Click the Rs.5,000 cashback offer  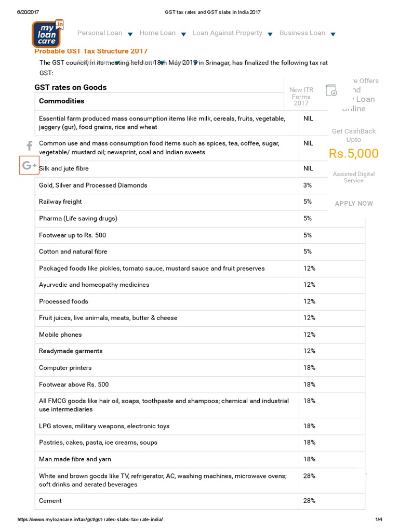354,154
